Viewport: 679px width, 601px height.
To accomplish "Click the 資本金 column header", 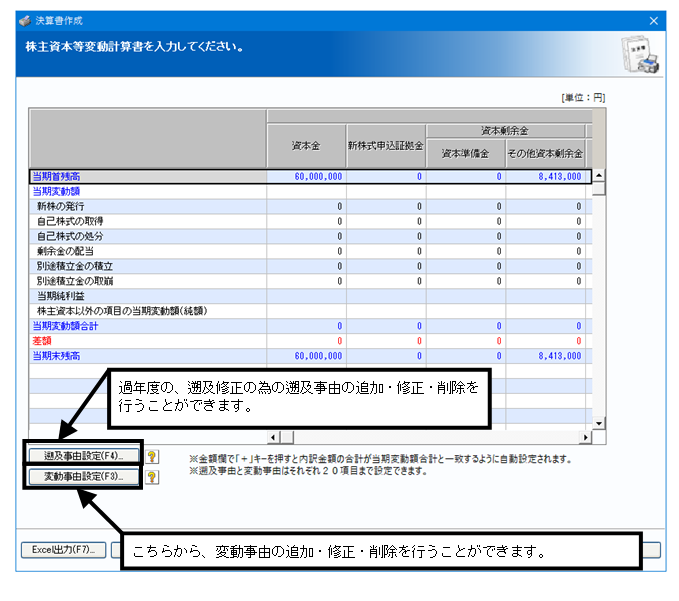I will [307, 145].
